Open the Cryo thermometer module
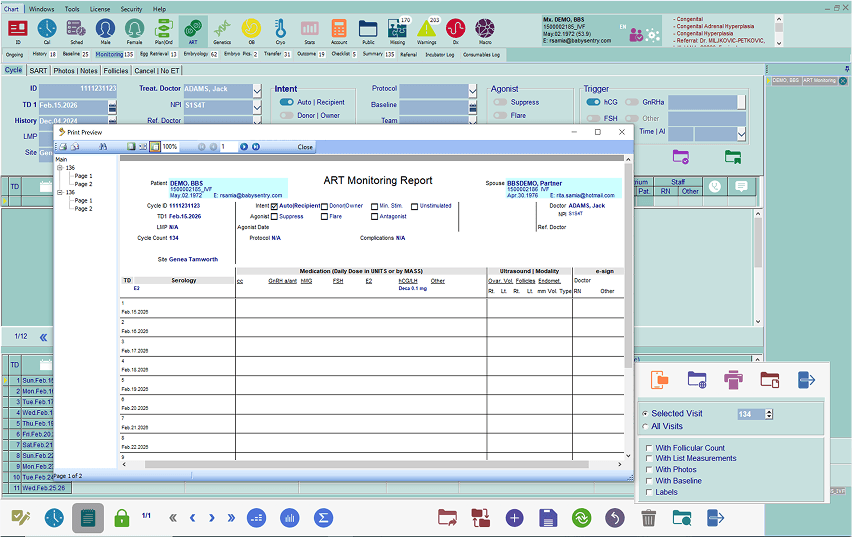Image resolution: width=852 pixels, height=537 pixels. coord(280,32)
